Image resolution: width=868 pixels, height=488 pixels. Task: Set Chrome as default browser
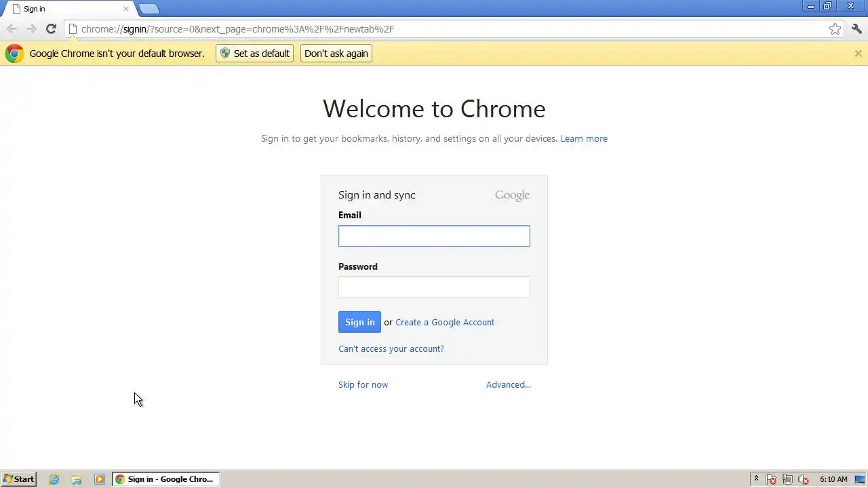[x=254, y=54]
